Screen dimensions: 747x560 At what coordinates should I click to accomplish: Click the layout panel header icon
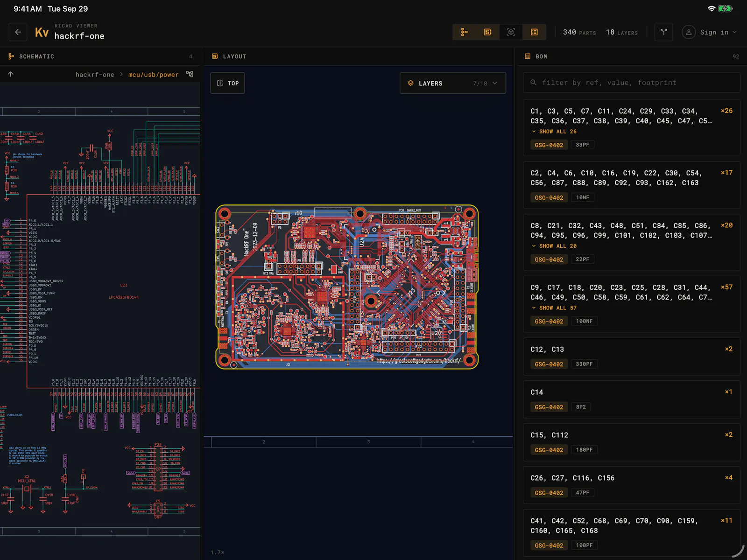point(215,56)
